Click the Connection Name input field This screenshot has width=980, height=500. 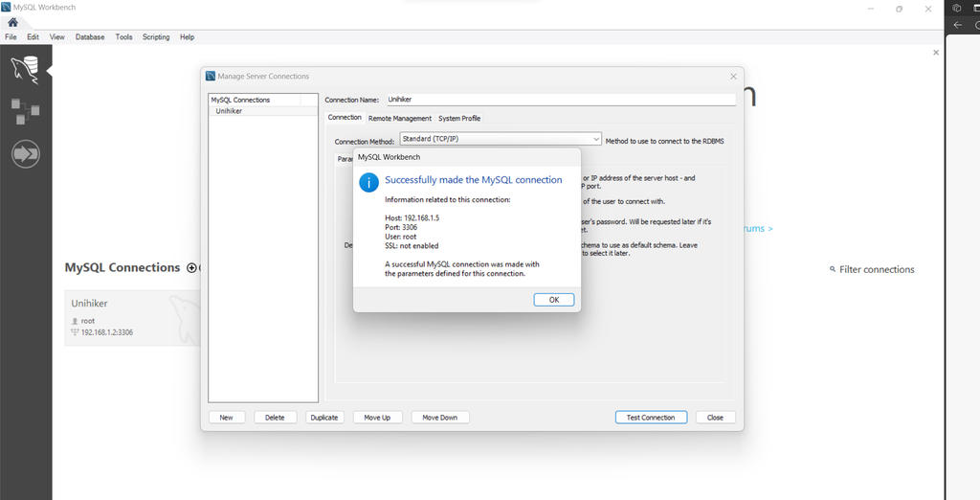point(561,99)
